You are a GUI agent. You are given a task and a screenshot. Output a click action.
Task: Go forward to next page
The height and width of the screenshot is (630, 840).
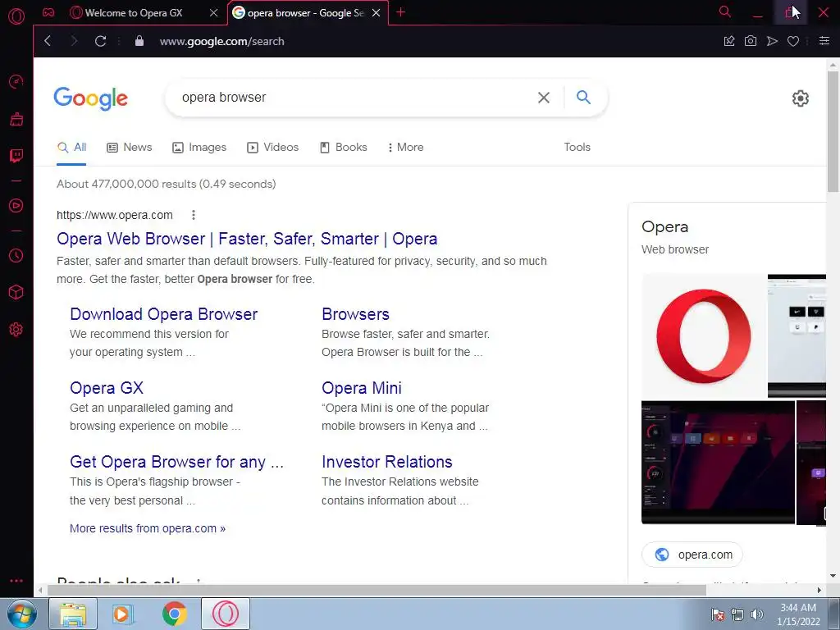74,41
